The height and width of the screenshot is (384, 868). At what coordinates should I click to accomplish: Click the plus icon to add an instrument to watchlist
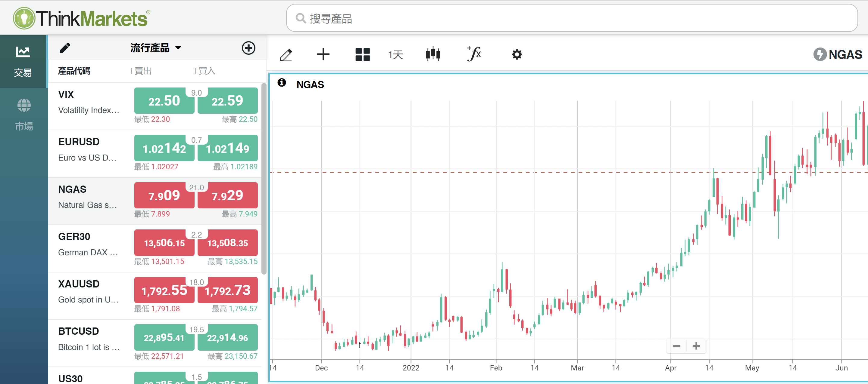click(x=249, y=48)
